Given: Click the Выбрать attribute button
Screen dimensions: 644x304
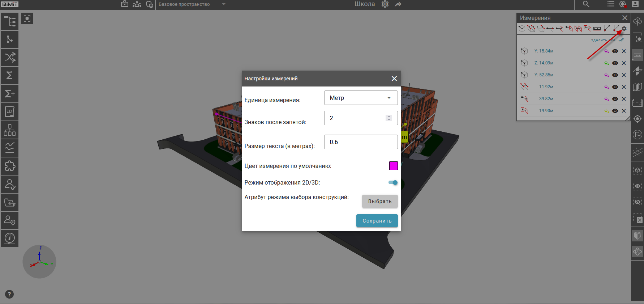Looking at the screenshot, I should pyautogui.click(x=379, y=201).
